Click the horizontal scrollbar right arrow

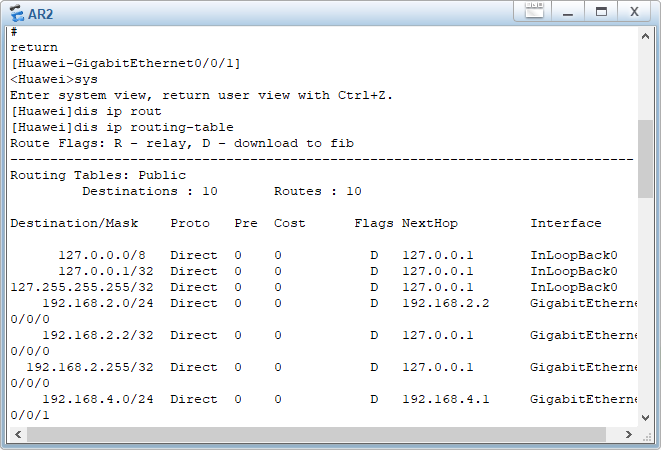[x=630, y=433]
